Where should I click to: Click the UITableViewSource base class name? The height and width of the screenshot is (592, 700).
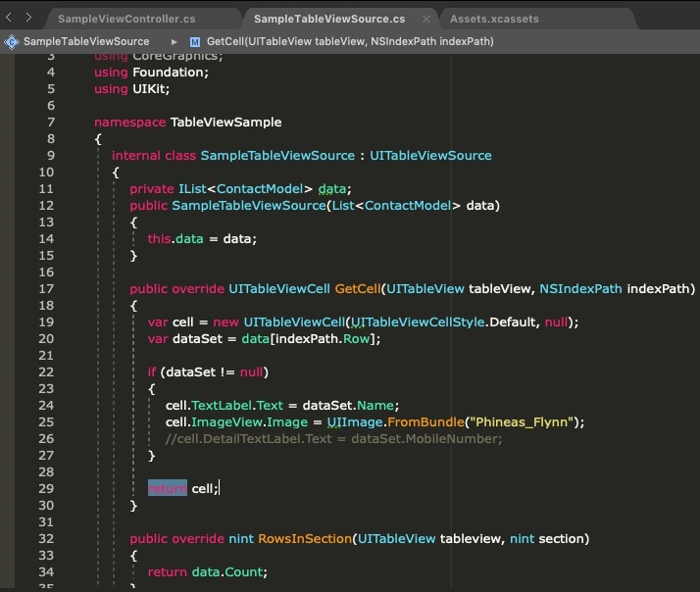click(430, 156)
